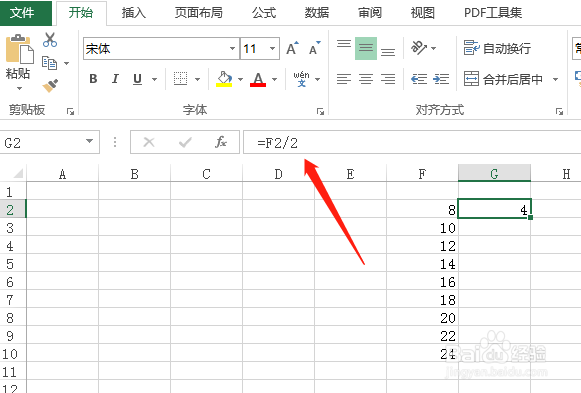Image resolution: width=581 pixels, height=393 pixels.
Task: Toggle middle vertical alignment
Action: 366,48
